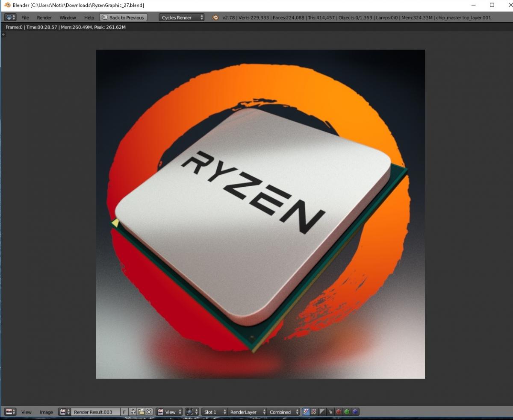The image size is (513, 420).
Task: Click the Frame:0 render stats text
Action: click(14, 27)
